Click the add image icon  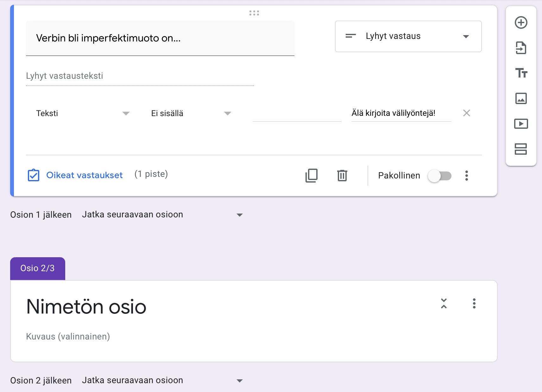click(521, 98)
